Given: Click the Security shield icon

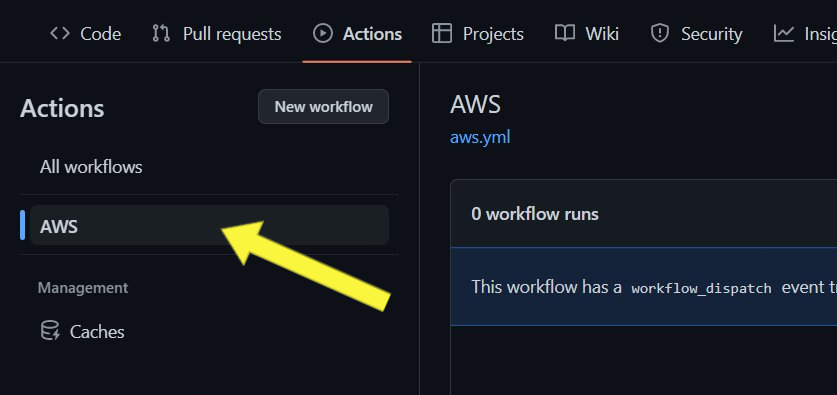Looking at the screenshot, I should pyautogui.click(x=660, y=34).
